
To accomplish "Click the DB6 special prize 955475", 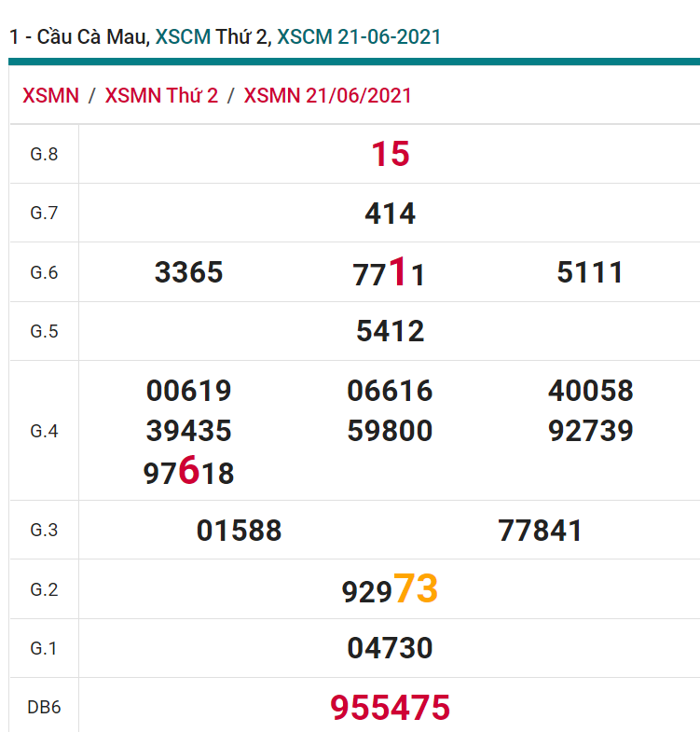I will [x=390, y=708].
